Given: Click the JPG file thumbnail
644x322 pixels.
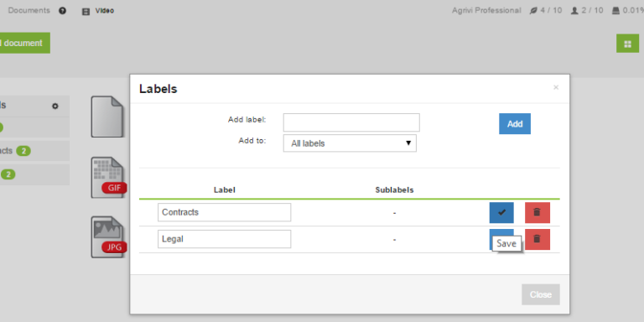Looking at the screenshot, I should pyautogui.click(x=108, y=237).
